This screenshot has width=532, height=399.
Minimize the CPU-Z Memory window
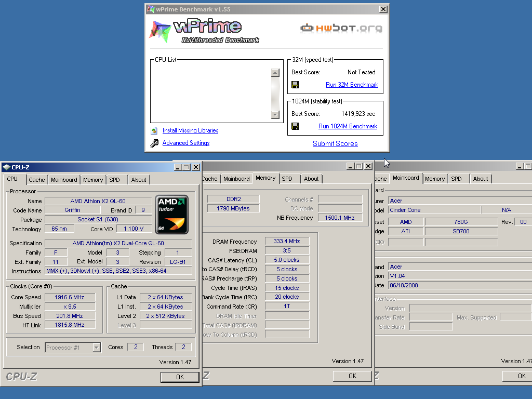coord(351,166)
